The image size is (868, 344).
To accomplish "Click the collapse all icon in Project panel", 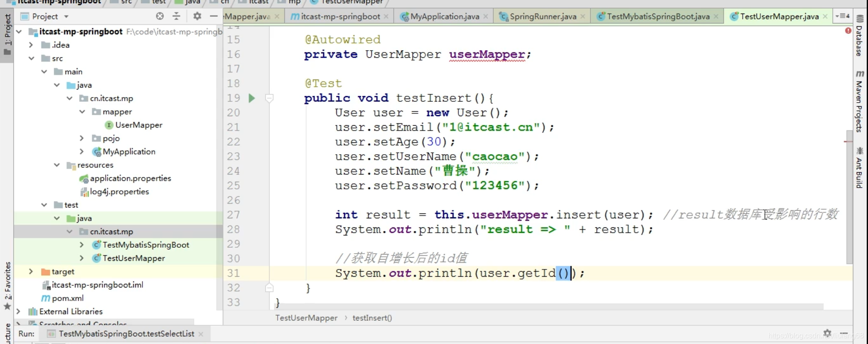I will (176, 16).
